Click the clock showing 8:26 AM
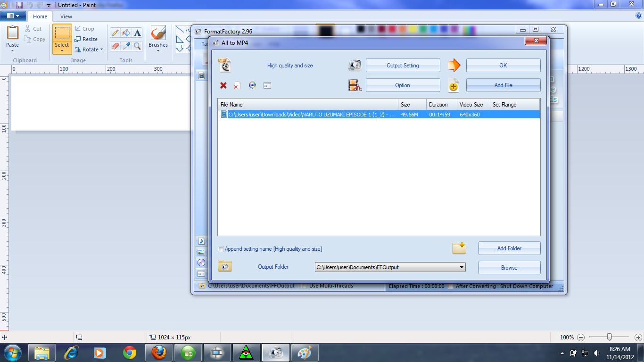This screenshot has height=362, width=644. click(x=620, y=349)
